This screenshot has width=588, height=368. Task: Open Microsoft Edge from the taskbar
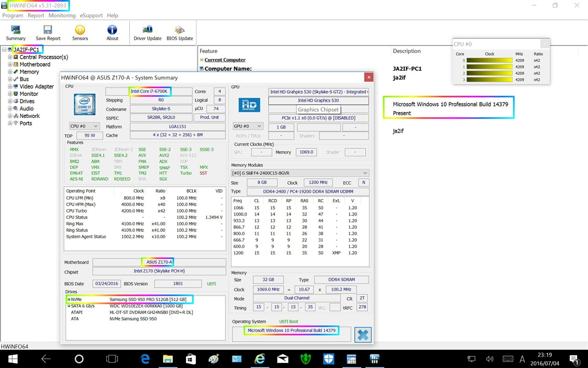pos(145,359)
